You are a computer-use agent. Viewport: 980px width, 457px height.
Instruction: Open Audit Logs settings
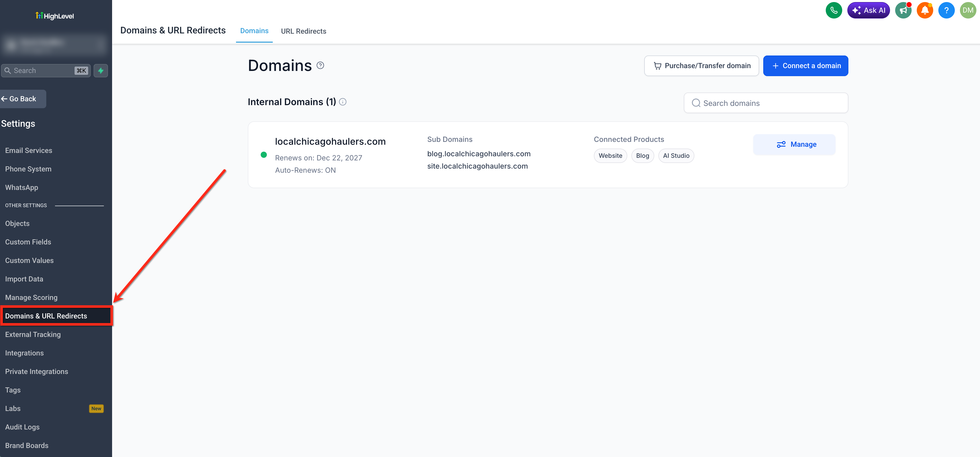coord(22,427)
